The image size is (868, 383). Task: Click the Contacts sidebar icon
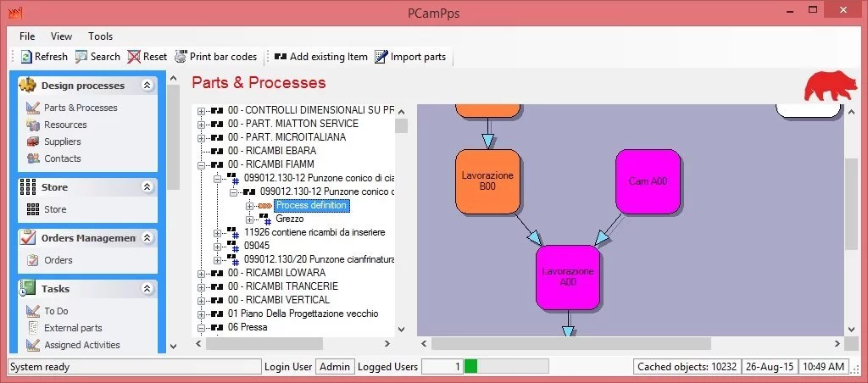tap(33, 158)
